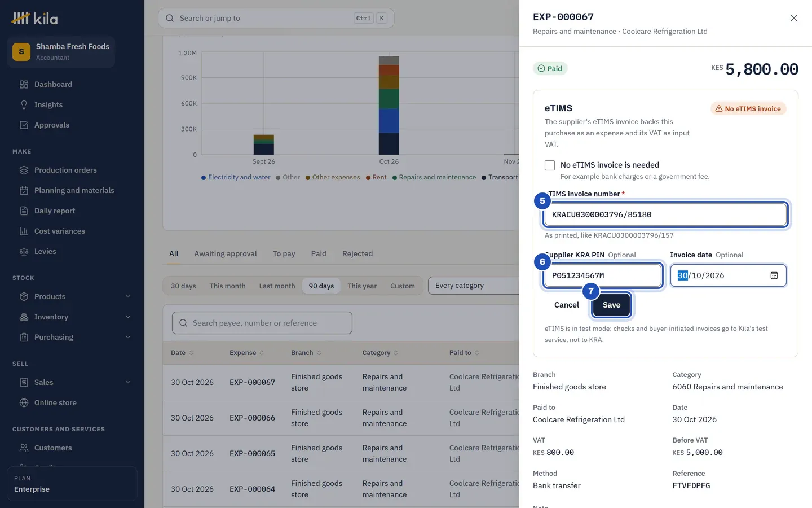This screenshot has height=508, width=812.
Task: Select the Custom date range
Action: [403, 286]
